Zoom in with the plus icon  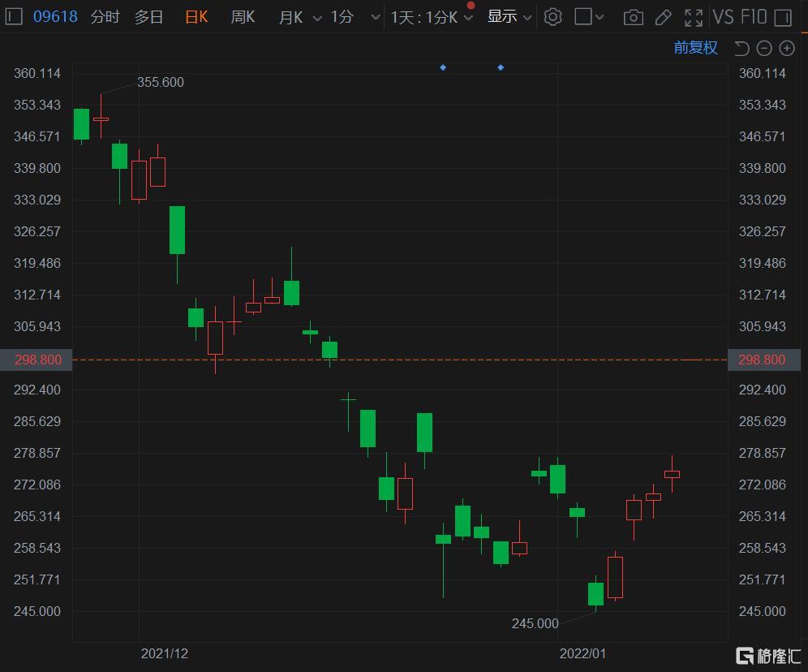[786, 48]
